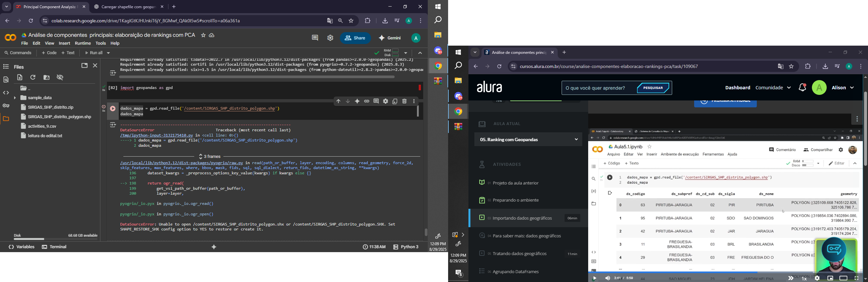868x282 pixels.
Task: Play the Alura lesson video
Action: coord(595,278)
